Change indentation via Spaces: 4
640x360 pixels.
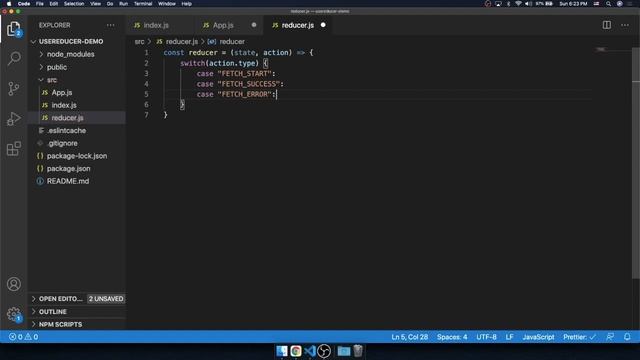(x=452, y=337)
